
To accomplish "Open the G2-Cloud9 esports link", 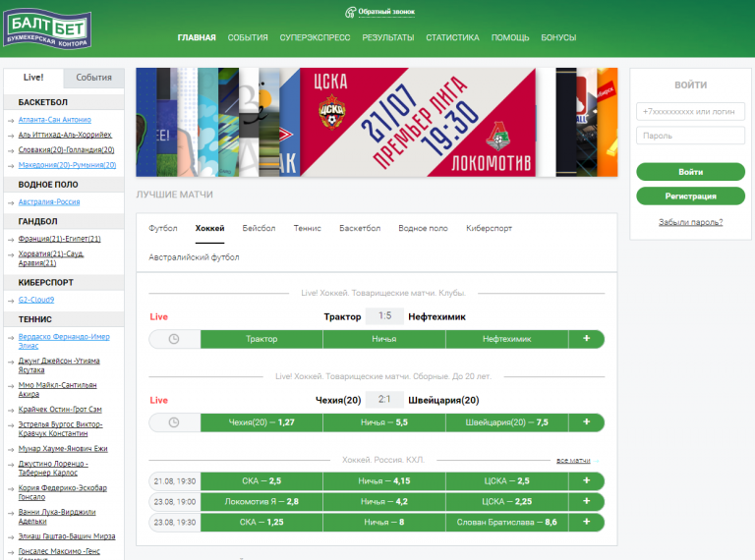I will (36, 300).
